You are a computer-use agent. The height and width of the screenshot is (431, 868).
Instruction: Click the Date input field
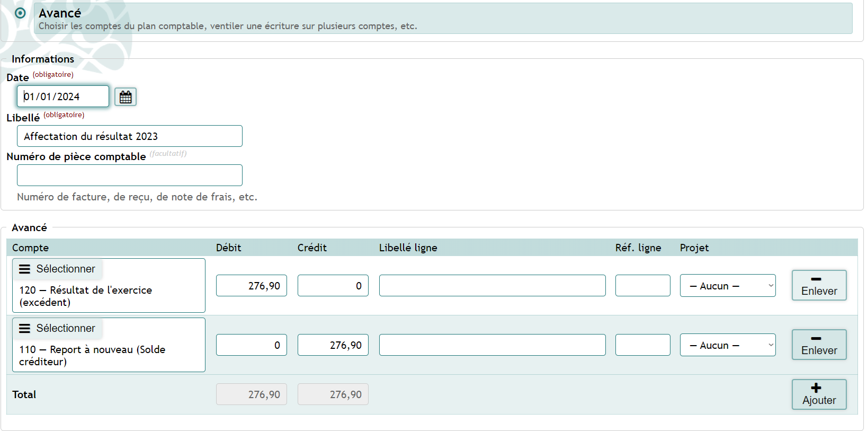(x=63, y=96)
